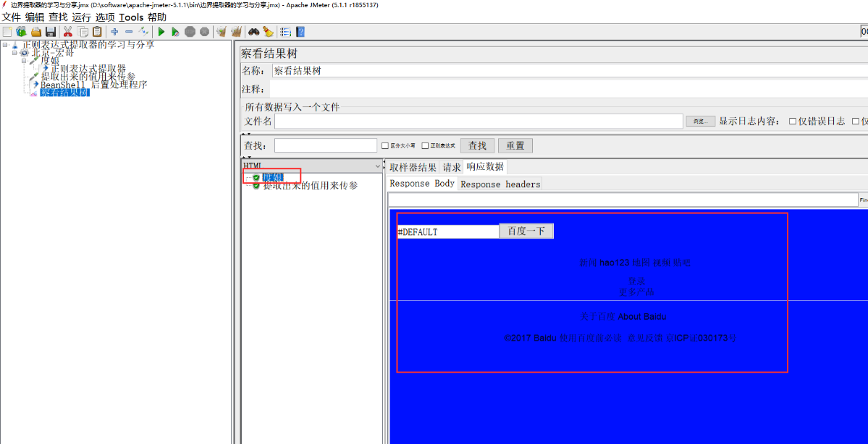Click the test plan flask icon
Screen dimensions: 868x444
pos(15,45)
